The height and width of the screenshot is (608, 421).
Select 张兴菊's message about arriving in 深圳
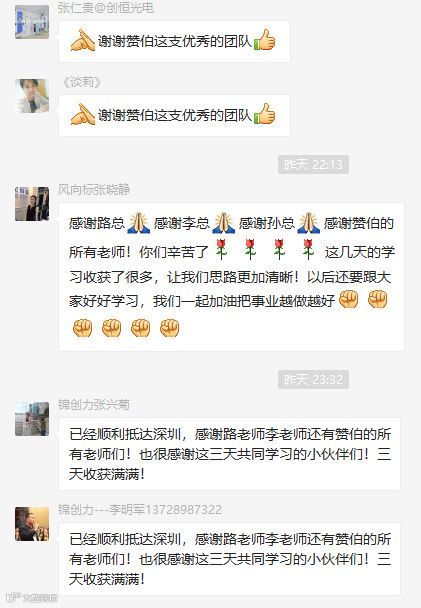click(x=229, y=454)
